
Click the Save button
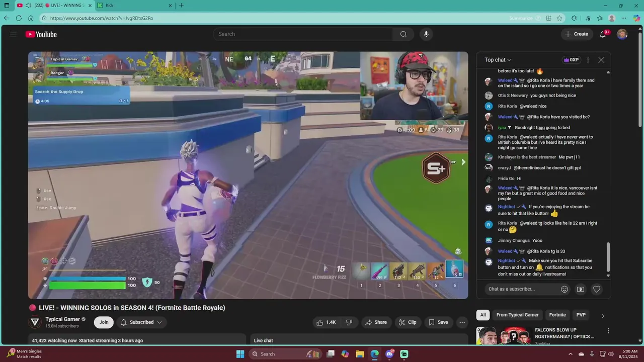(438, 322)
